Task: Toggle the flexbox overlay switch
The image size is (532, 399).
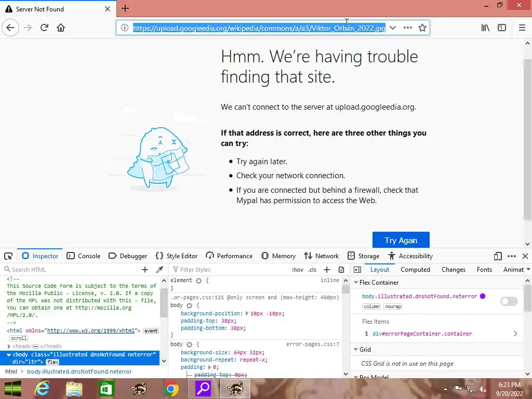Action: (509, 301)
